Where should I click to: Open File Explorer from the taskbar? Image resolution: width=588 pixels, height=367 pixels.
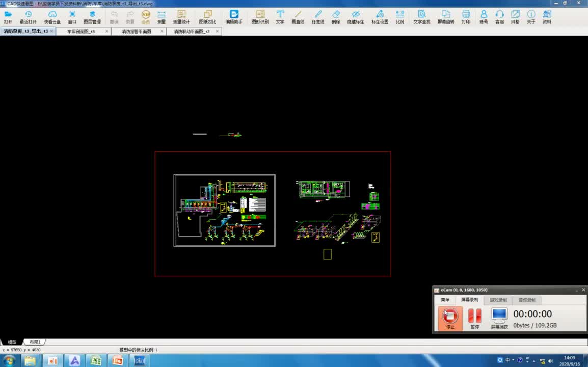[30, 361]
